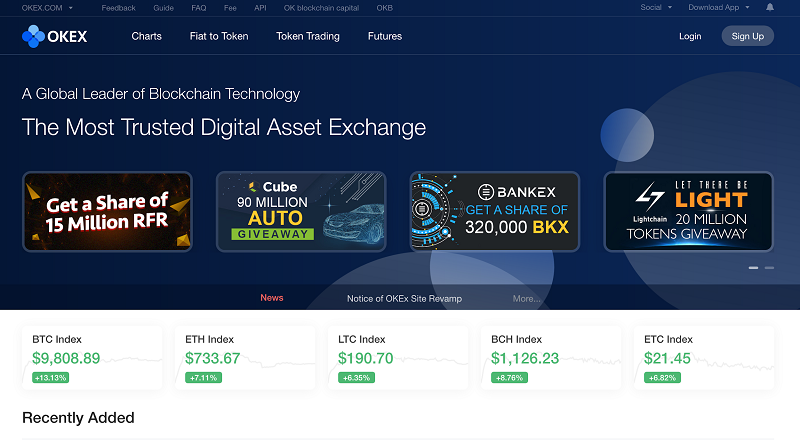Click the +13.13% BTC change badge
The image size is (800, 440).
[51, 378]
